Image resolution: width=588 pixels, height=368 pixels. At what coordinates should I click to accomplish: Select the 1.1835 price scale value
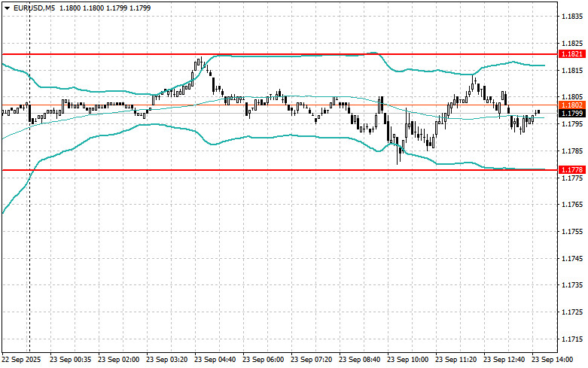point(572,17)
